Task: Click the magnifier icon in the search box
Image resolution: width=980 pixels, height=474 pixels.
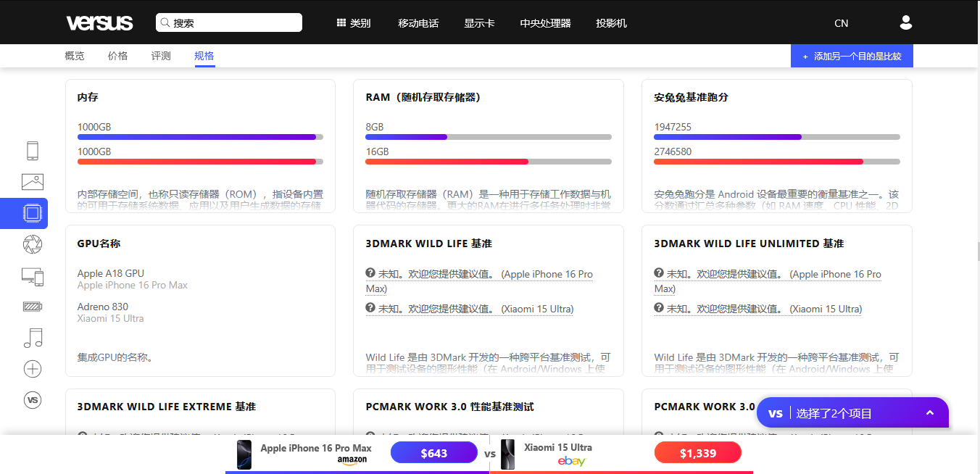Action: coord(165,22)
